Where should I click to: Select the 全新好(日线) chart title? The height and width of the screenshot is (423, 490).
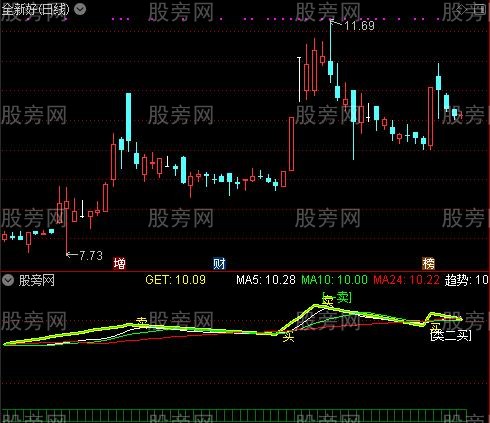36,9
